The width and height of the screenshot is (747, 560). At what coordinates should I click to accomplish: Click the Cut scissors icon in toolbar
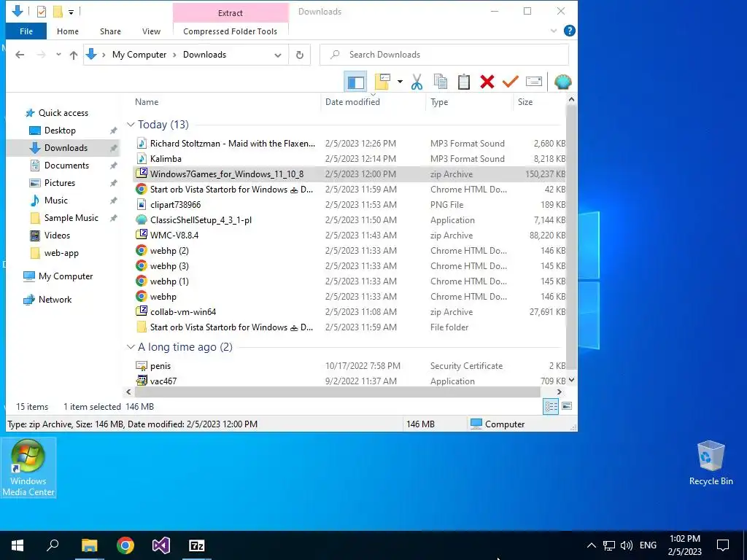417,82
